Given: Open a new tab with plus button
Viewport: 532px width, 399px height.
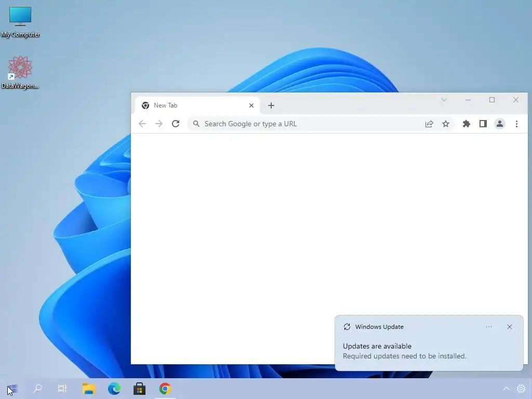Looking at the screenshot, I should coord(271,105).
